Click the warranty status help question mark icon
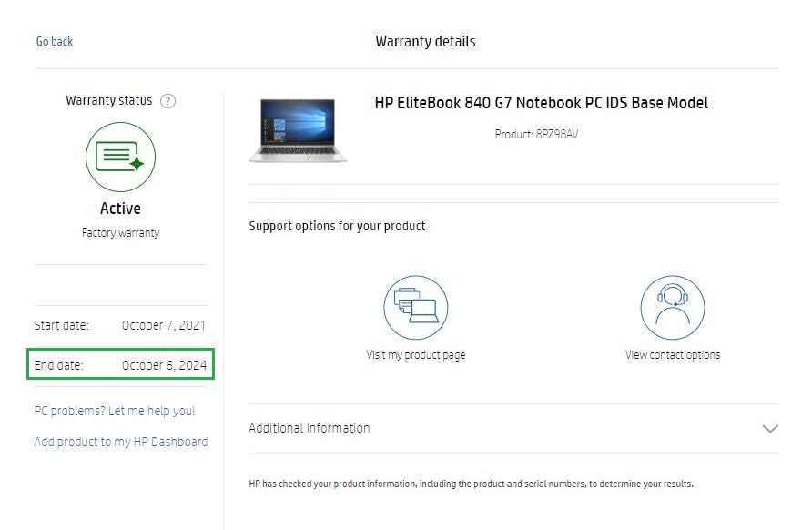The image size is (812, 530). pyautogui.click(x=167, y=101)
